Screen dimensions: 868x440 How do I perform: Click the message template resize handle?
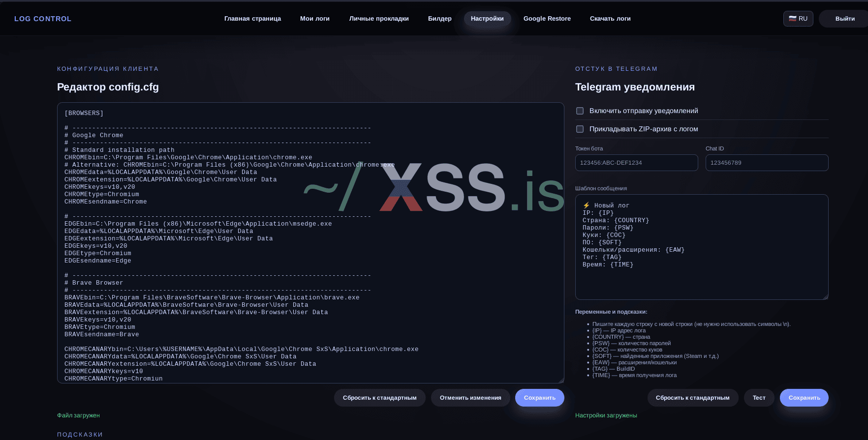pyautogui.click(x=825, y=296)
